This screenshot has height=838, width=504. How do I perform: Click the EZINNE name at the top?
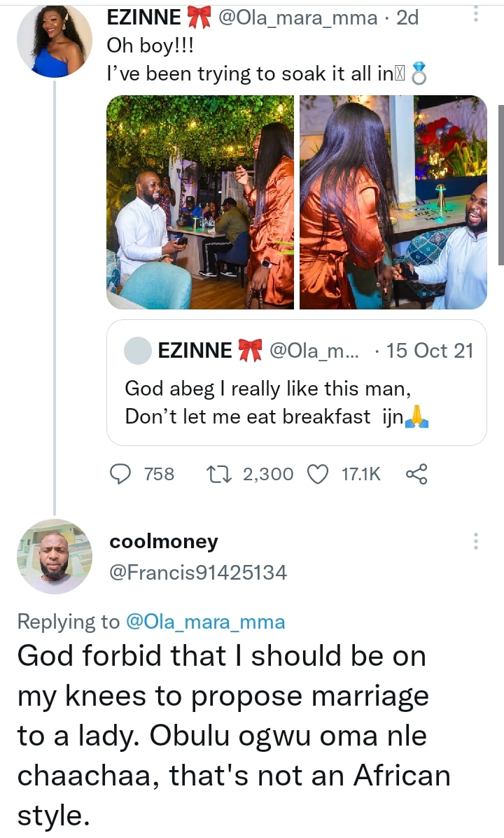click(143, 18)
